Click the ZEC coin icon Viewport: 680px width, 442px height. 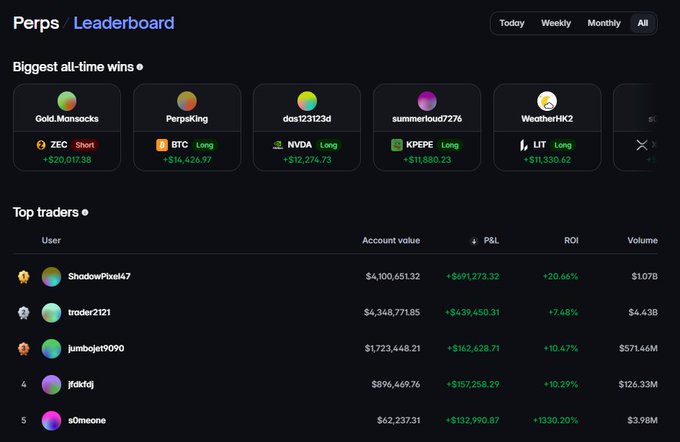coord(41,145)
